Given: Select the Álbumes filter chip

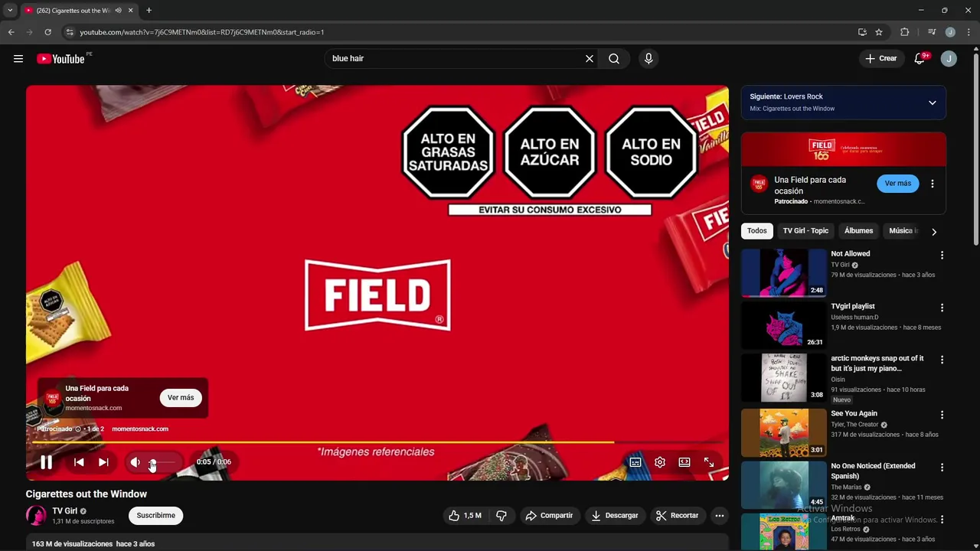Looking at the screenshot, I should 858,231.
